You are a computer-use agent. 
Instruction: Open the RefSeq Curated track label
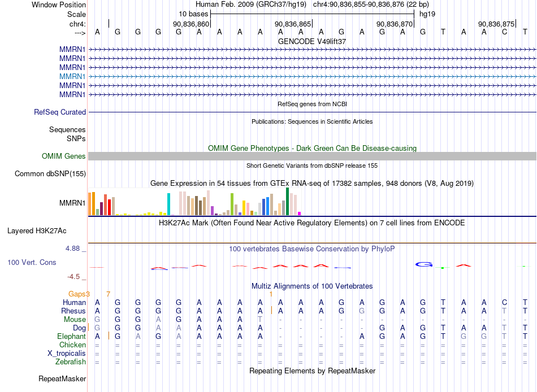pos(60,112)
